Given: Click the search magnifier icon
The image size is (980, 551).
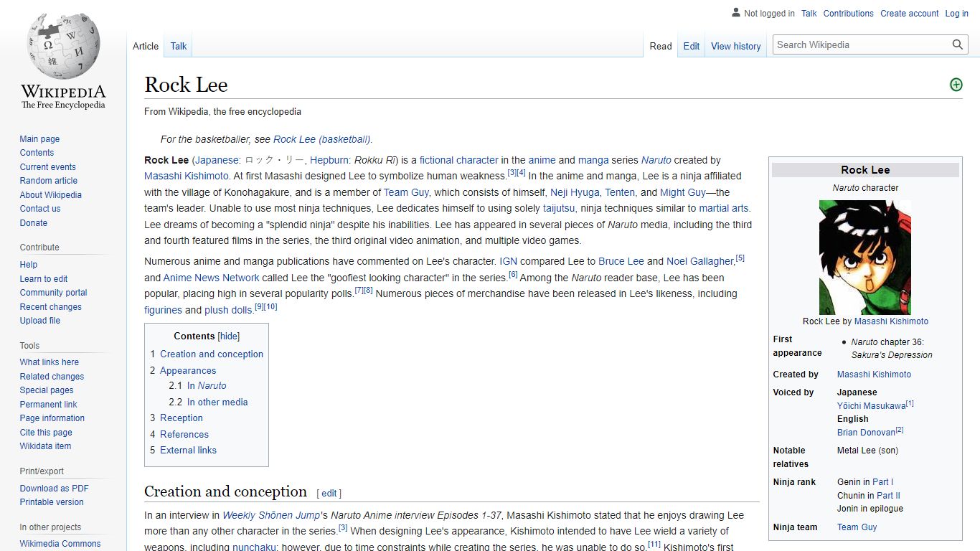Looking at the screenshot, I should 958,44.
